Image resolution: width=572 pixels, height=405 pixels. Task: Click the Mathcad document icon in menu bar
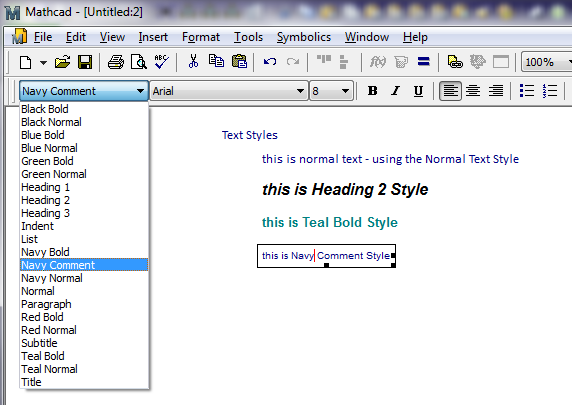pyautogui.click(x=19, y=36)
